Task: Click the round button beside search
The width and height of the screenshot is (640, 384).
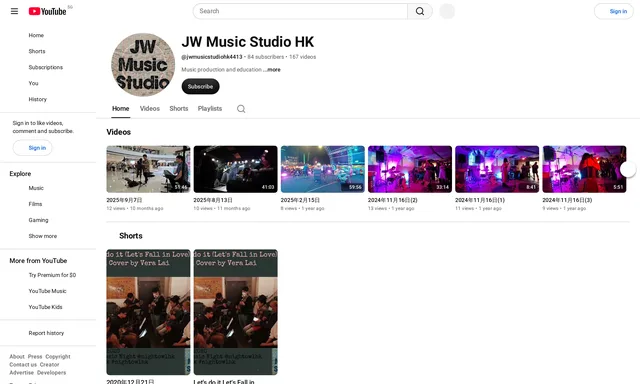Action: click(x=447, y=11)
